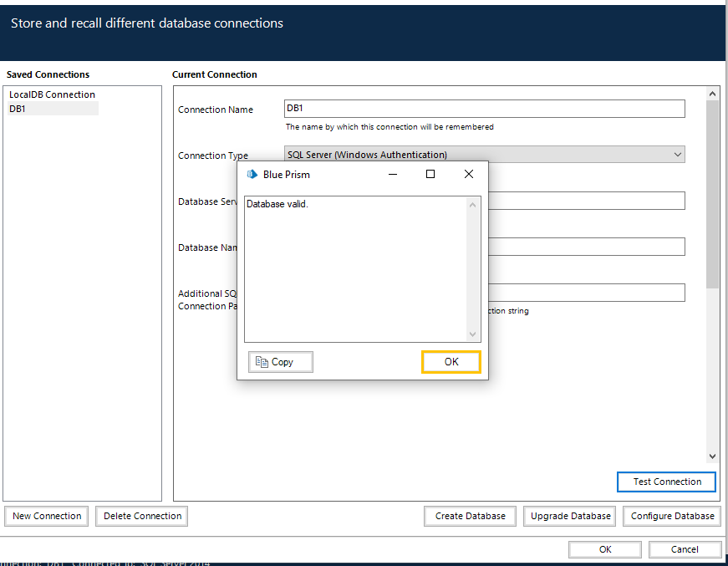Image resolution: width=728 pixels, height=566 pixels.
Task: Select DB1 in the Saved Connections list
Action: point(18,109)
